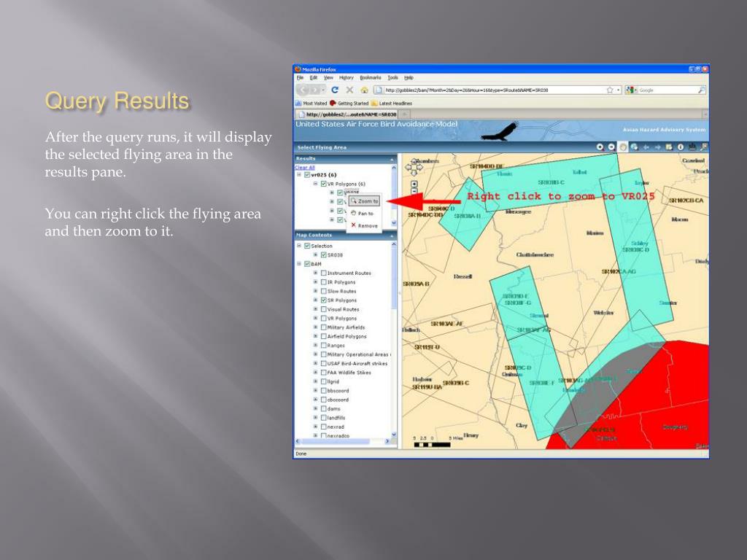
Task: Open the Getting Started bookmark
Action: [x=349, y=104]
